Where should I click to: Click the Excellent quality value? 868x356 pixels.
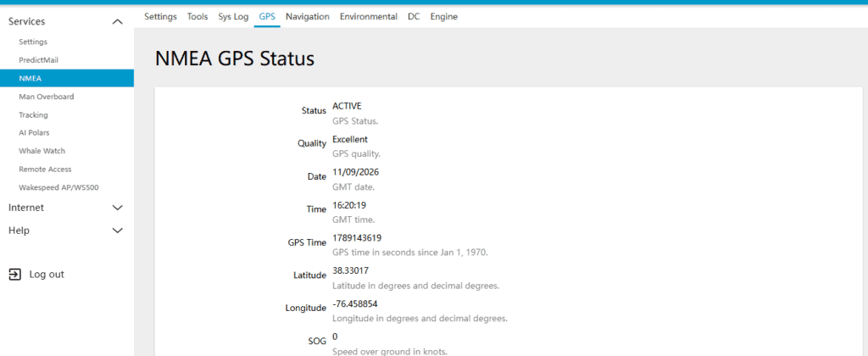coord(350,139)
